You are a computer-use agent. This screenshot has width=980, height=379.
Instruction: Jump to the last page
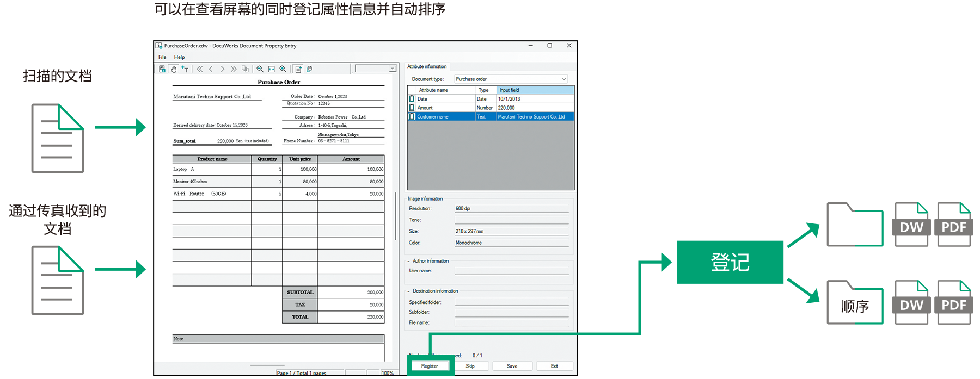pos(234,69)
